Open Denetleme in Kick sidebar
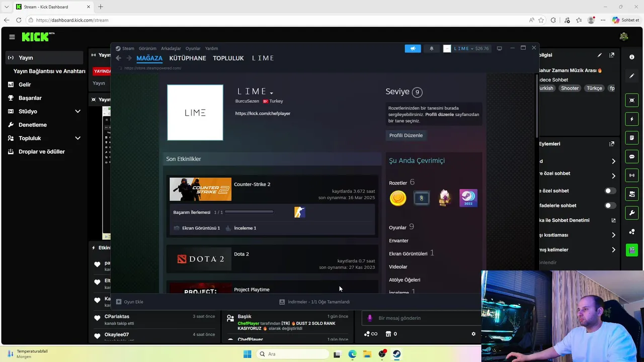Screen dimensions: 644x362 click(x=33, y=125)
